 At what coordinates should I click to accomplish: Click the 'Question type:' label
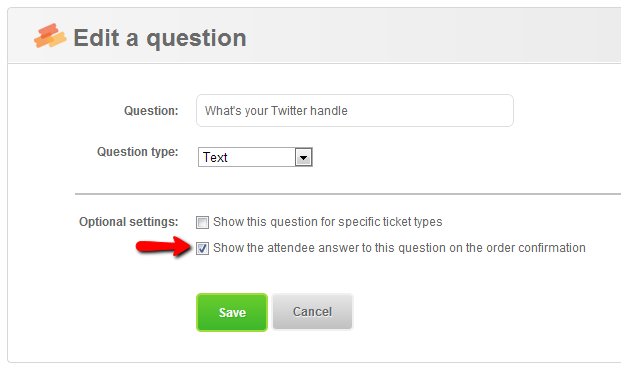pyautogui.click(x=138, y=152)
